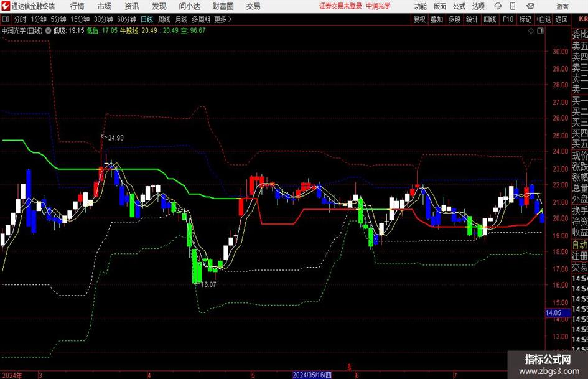The image size is (588, 379).
Task: Toggle the right info panel icon
Action: click(x=540, y=30)
